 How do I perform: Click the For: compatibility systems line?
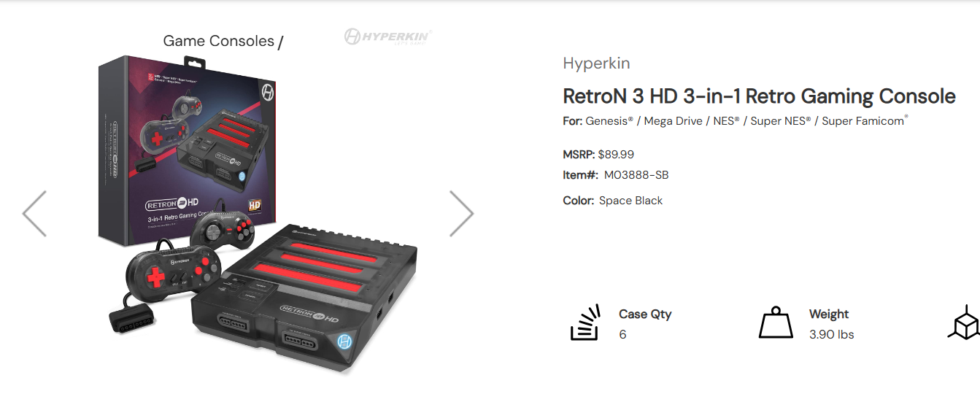click(736, 120)
